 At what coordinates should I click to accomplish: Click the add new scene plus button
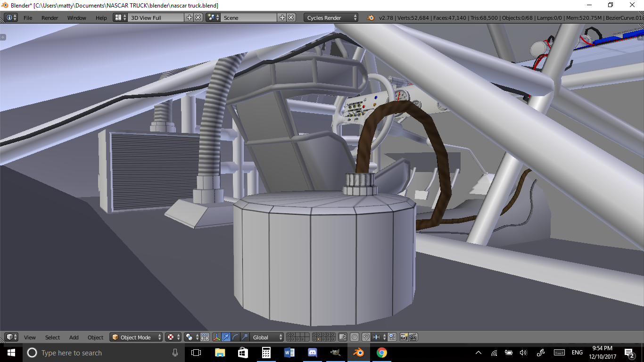[x=282, y=17]
